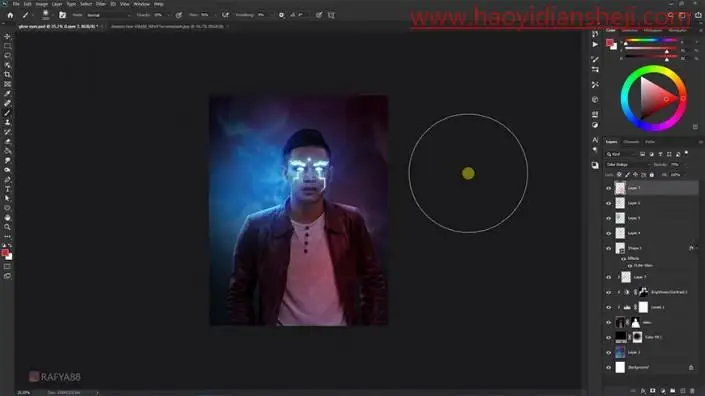Select the Move tool
The height and width of the screenshot is (396, 705).
coord(7,36)
